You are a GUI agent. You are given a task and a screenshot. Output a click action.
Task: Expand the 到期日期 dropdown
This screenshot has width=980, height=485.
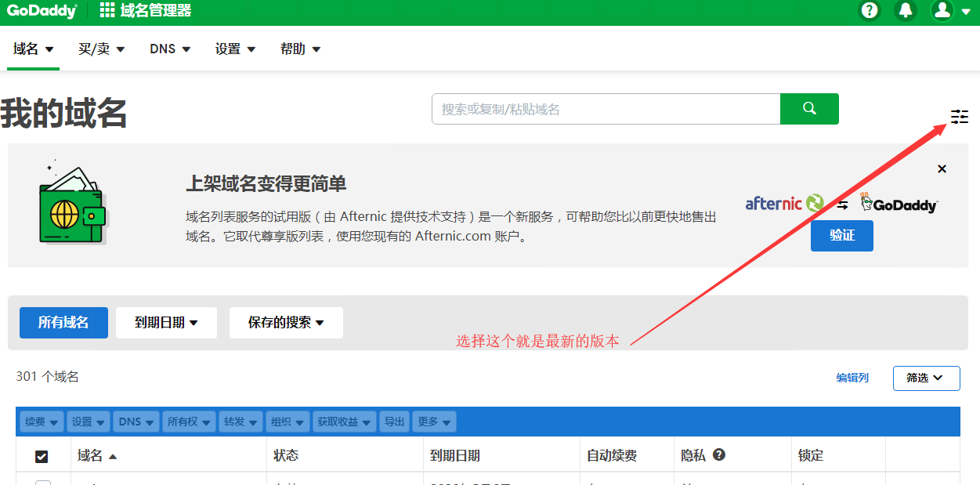point(166,322)
